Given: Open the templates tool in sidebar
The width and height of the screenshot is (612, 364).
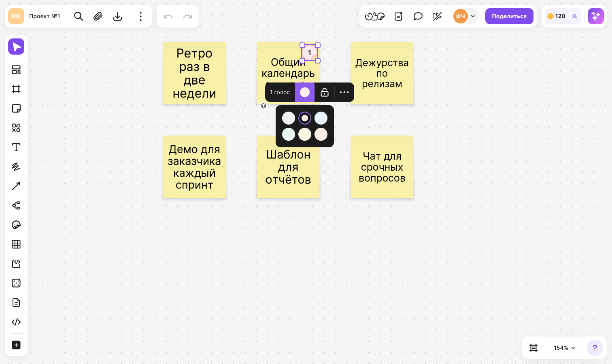Looking at the screenshot, I should [16, 70].
